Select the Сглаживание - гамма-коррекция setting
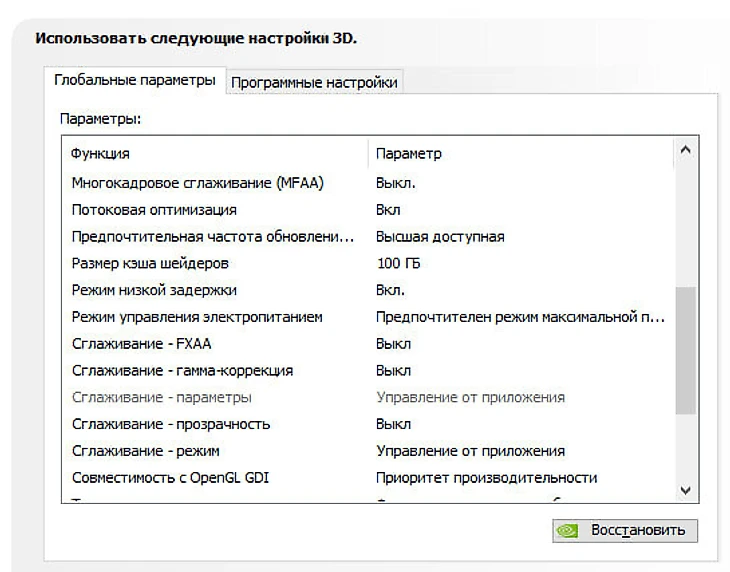 pos(182,370)
